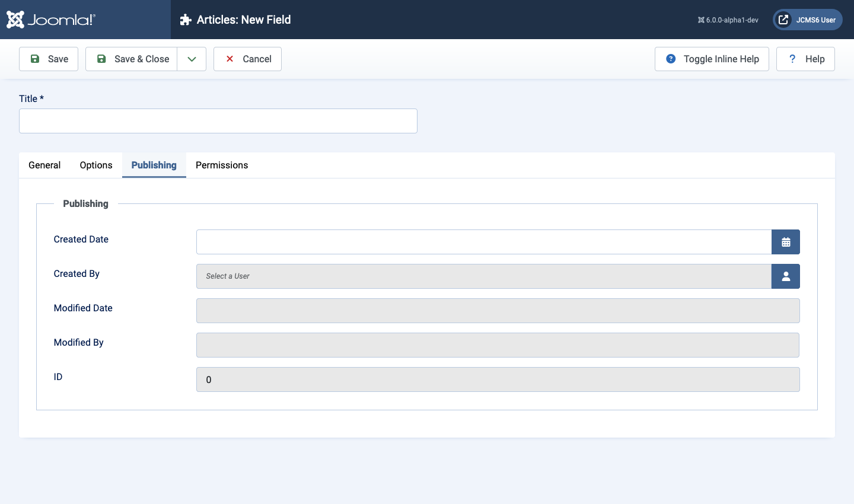Expand the Save & Close dropdown chevron
The image size is (854, 504).
191,59
